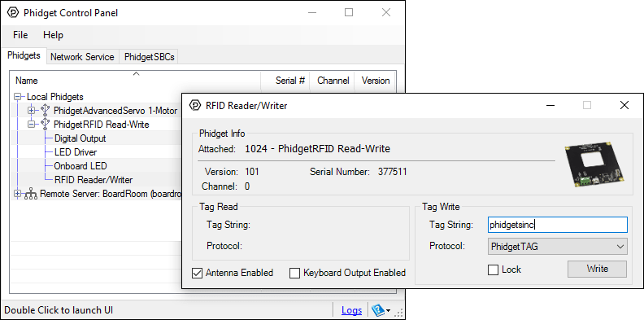
Task: Expand the PhidgetAdvancedServo 1-Motor node
Action: pos(32,110)
